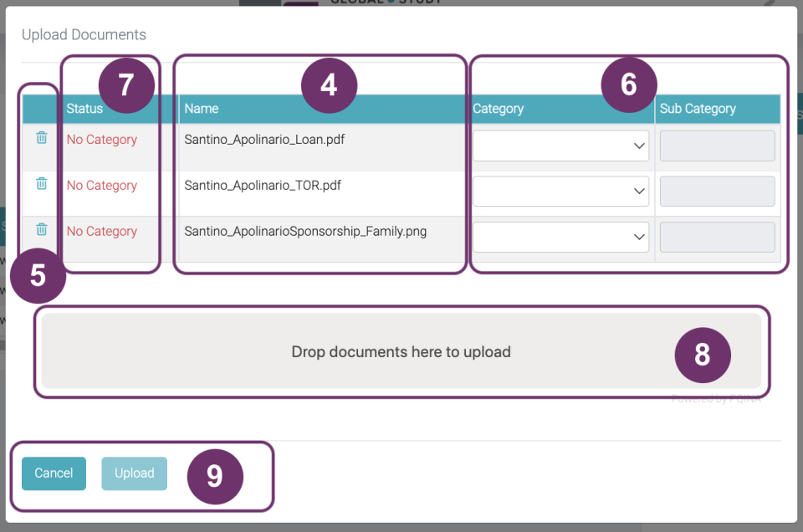Viewport: 803px width, 532px height.
Task: Click the Sub Category column header
Action: pyautogui.click(x=698, y=109)
